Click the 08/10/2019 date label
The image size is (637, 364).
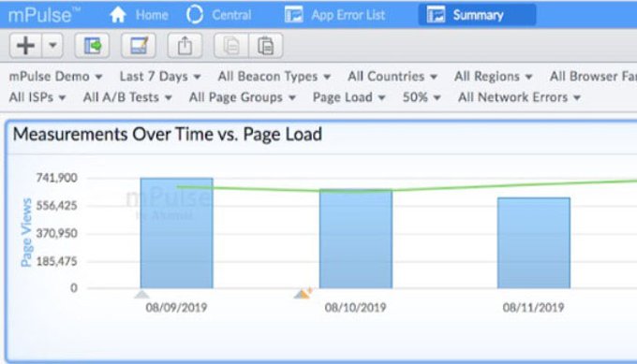355,308
